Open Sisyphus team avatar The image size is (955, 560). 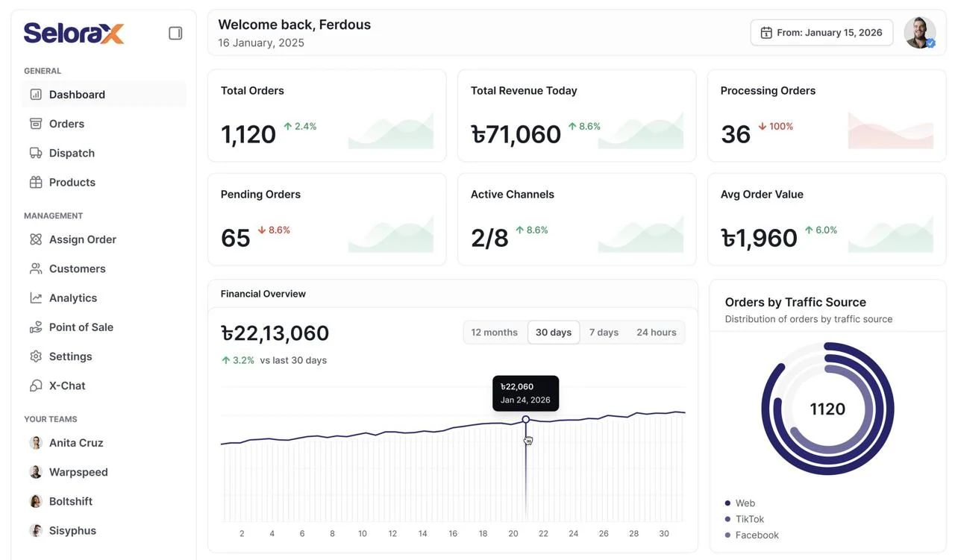click(x=36, y=531)
